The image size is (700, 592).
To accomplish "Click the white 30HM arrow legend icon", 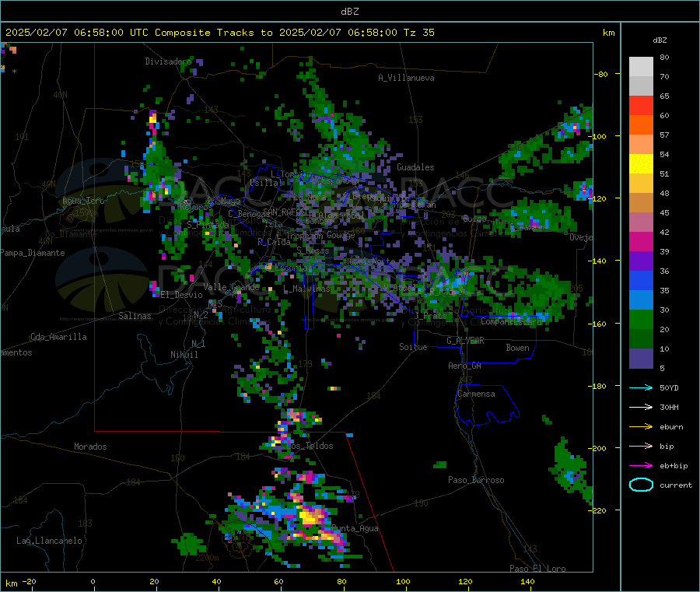I will [x=641, y=407].
